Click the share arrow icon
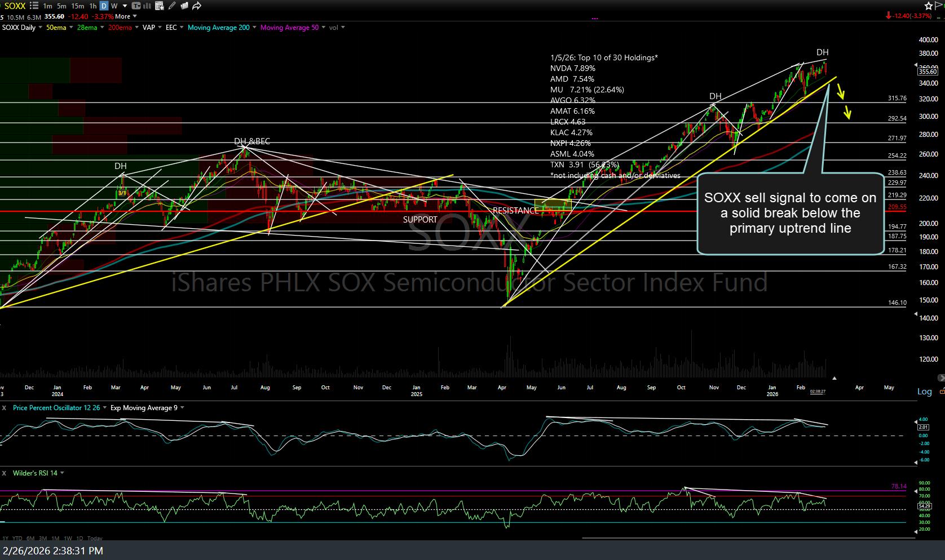 coord(197,6)
